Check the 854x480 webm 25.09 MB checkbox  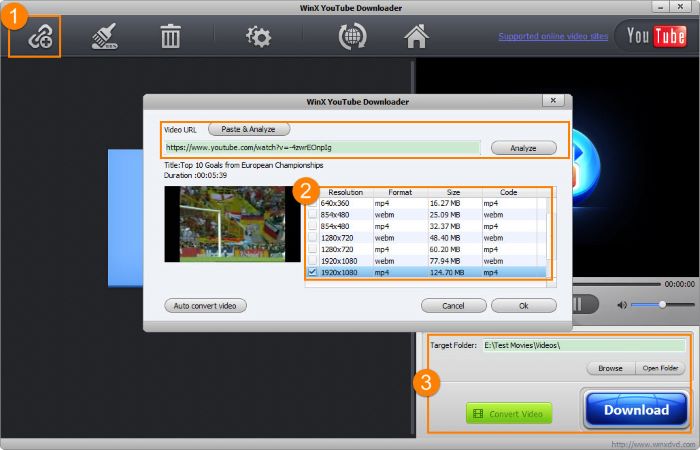coord(312,215)
